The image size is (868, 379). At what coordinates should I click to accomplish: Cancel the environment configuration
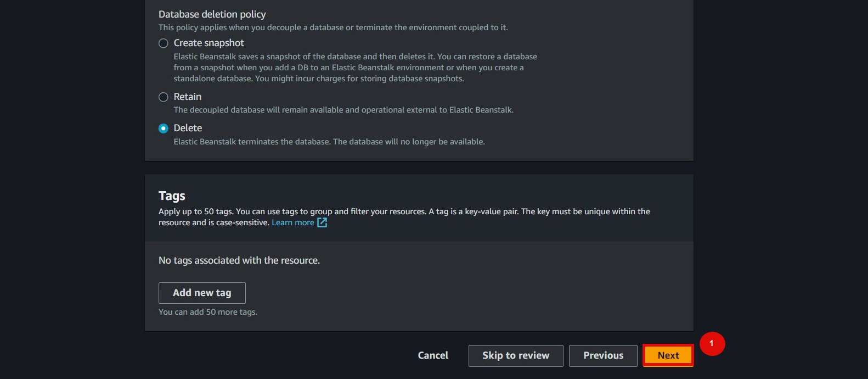coord(433,355)
